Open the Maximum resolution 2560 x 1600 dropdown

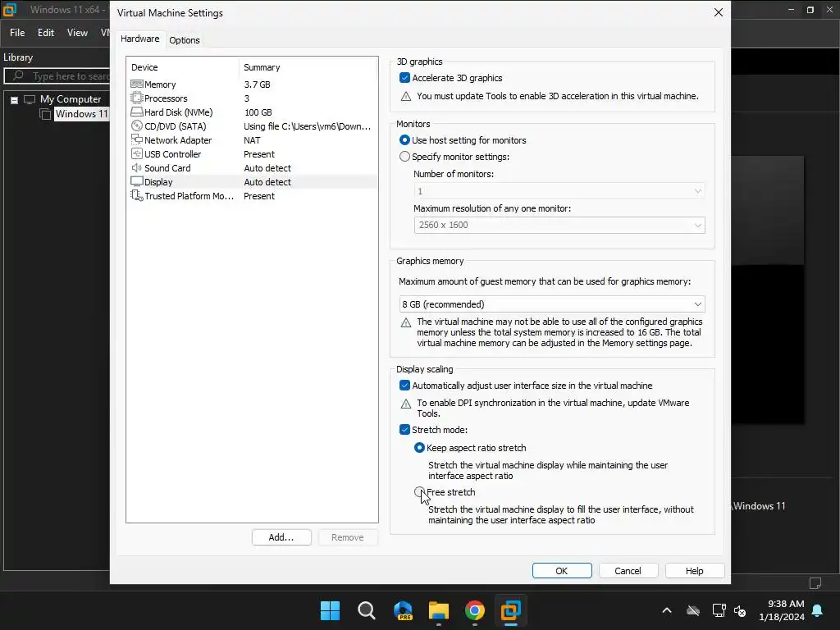click(559, 225)
